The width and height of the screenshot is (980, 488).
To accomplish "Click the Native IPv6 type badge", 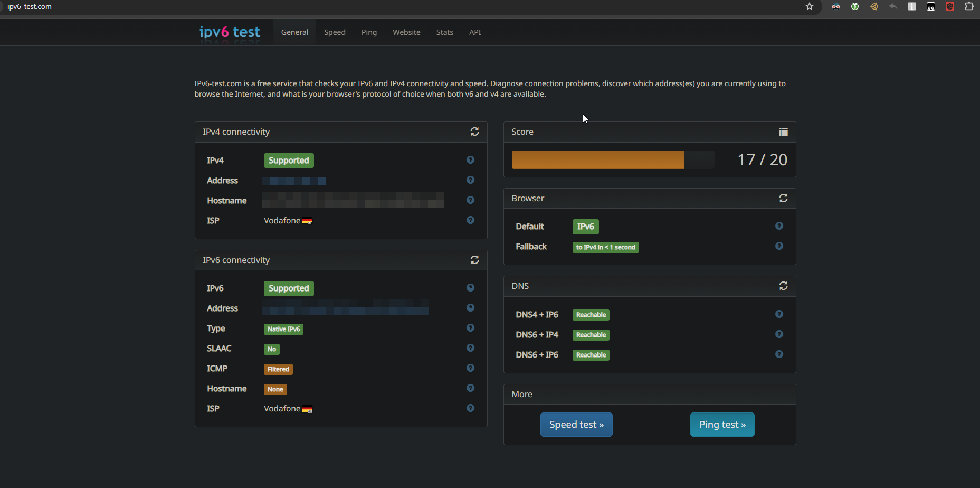I will pos(283,329).
